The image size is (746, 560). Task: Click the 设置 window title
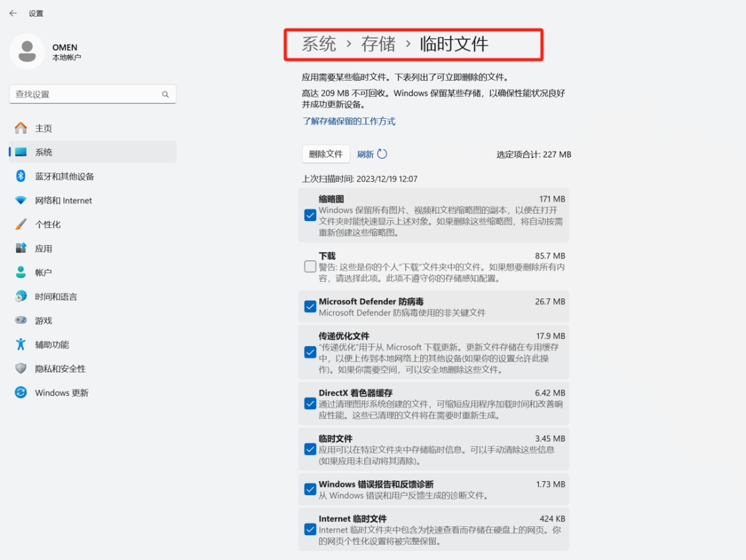[x=36, y=13]
